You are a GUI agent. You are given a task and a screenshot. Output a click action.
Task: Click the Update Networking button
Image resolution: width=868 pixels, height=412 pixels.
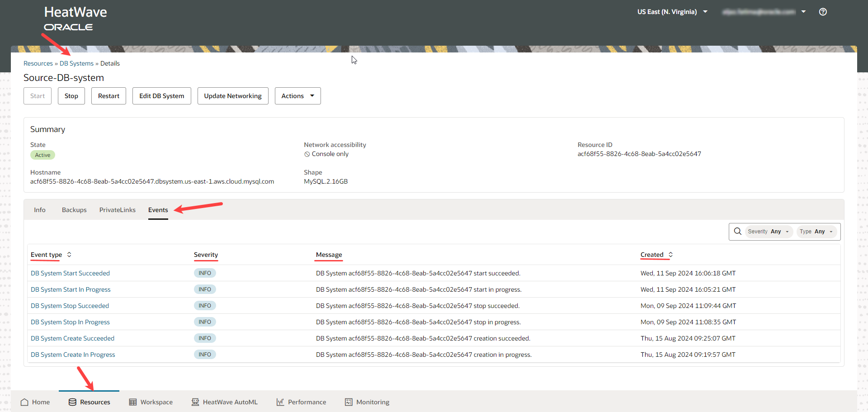tap(233, 96)
